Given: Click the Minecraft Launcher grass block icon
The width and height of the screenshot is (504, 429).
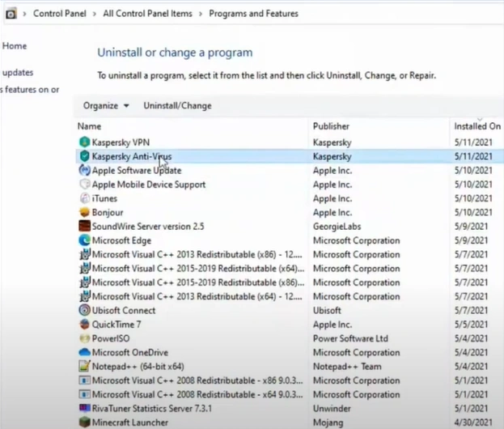Looking at the screenshot, I should 84,423.
